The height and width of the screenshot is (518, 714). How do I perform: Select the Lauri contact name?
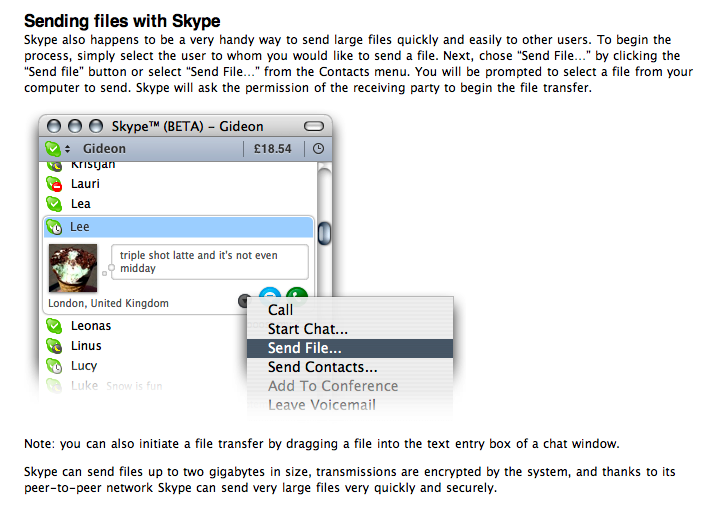(x=85, y=184)
